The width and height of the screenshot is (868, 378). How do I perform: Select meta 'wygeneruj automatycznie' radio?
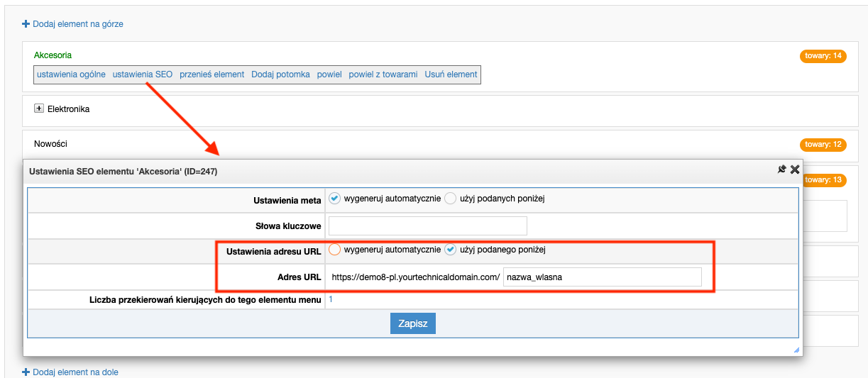(335, 199)
